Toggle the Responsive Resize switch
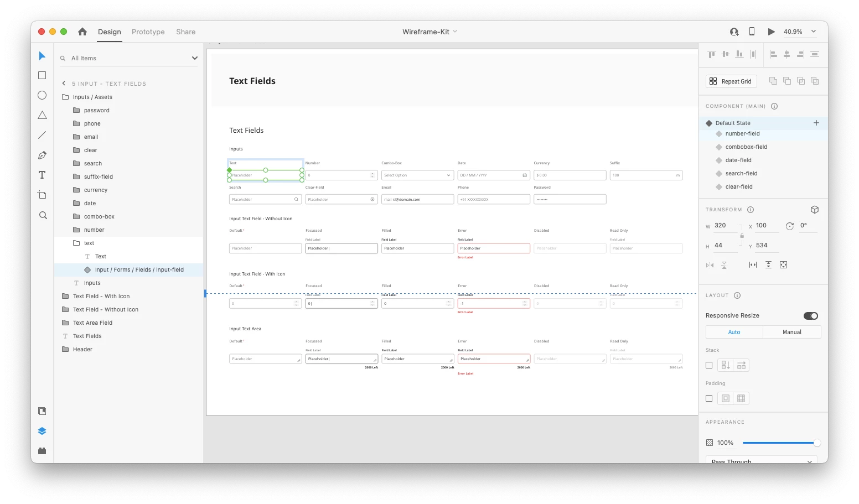The height and width of the screenshot is (504, 859). coord(811,316)
